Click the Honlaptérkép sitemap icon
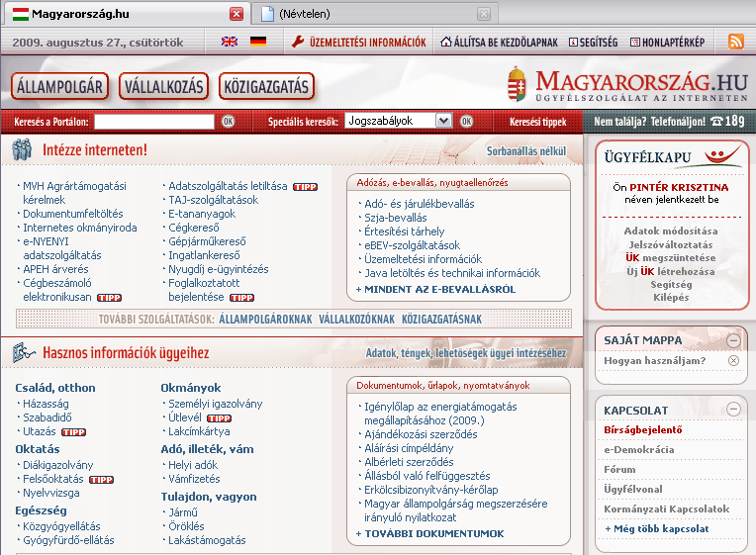 click(635, 43)
